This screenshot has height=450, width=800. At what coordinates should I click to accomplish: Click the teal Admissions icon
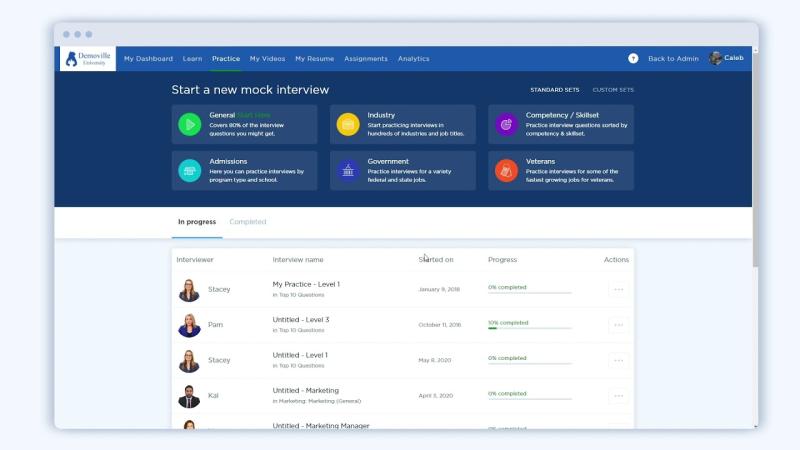pyautogui.click(x=189, y=171)
